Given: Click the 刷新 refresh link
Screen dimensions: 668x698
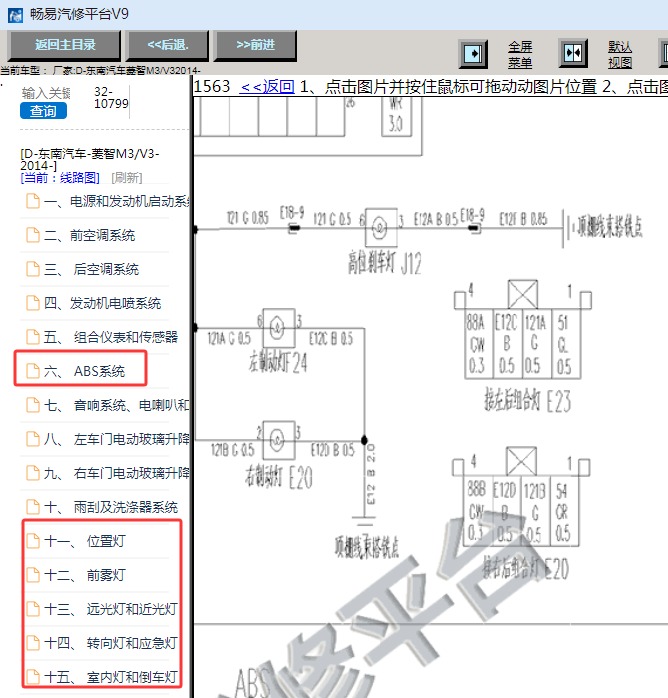Looking at the screenshot, I should (126, 178).
